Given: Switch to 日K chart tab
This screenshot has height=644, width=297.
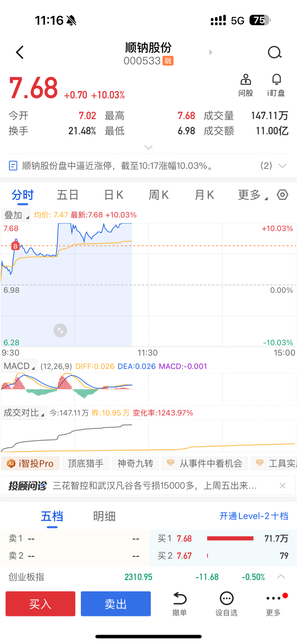Looking at the screenshot, I should coord(114,195).
